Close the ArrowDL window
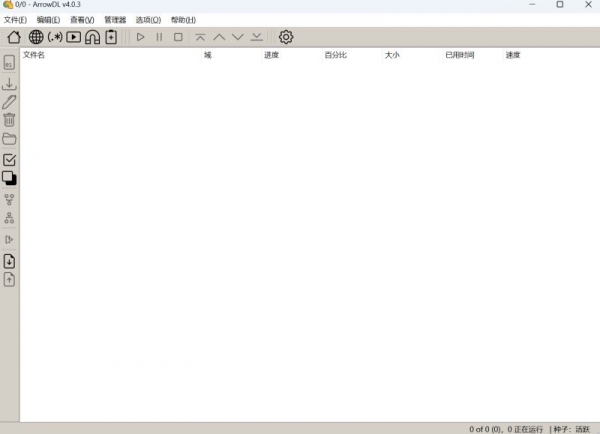 589,5
